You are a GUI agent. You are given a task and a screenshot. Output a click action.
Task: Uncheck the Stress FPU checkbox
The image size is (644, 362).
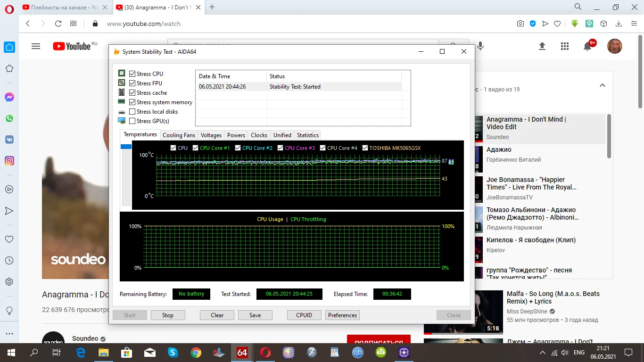click(132, 83)
